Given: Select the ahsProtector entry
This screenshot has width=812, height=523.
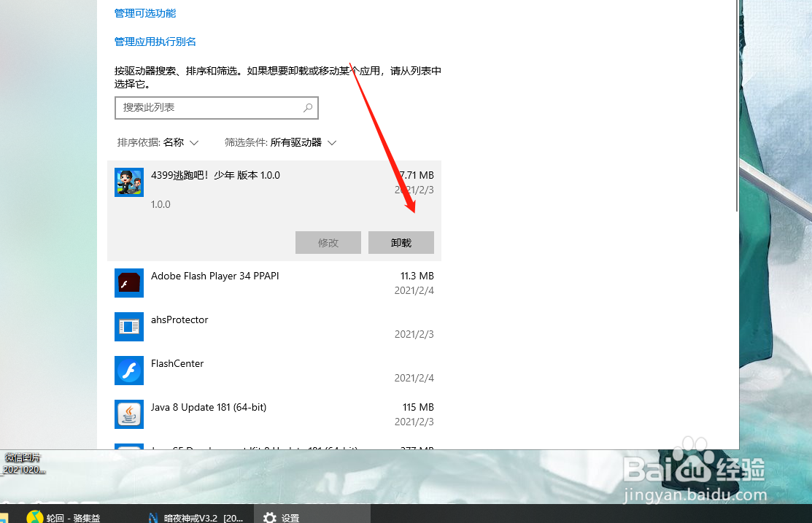Looking at the screenshot, I should (x=274, y=327).
